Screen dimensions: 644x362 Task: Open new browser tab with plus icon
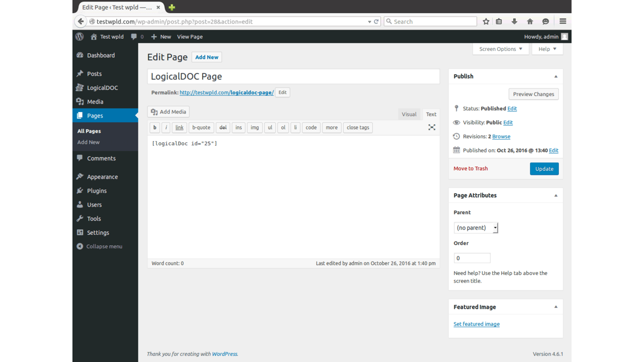(172, 7)
